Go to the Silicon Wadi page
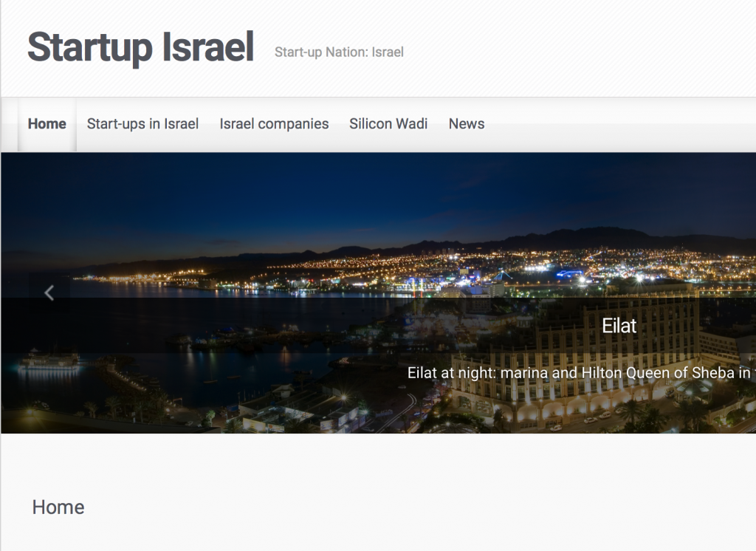Viewport: 756px width, 551px height. point(388,124)
